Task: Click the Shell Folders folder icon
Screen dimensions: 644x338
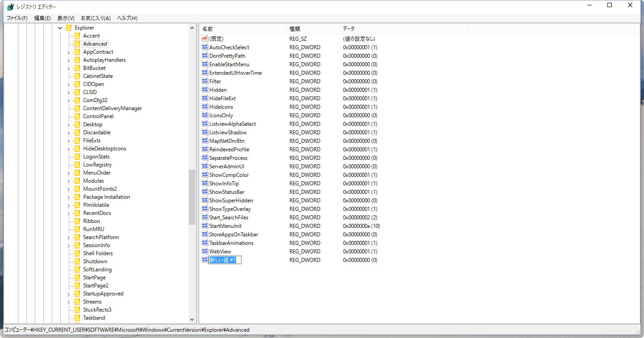Action: 77,253
